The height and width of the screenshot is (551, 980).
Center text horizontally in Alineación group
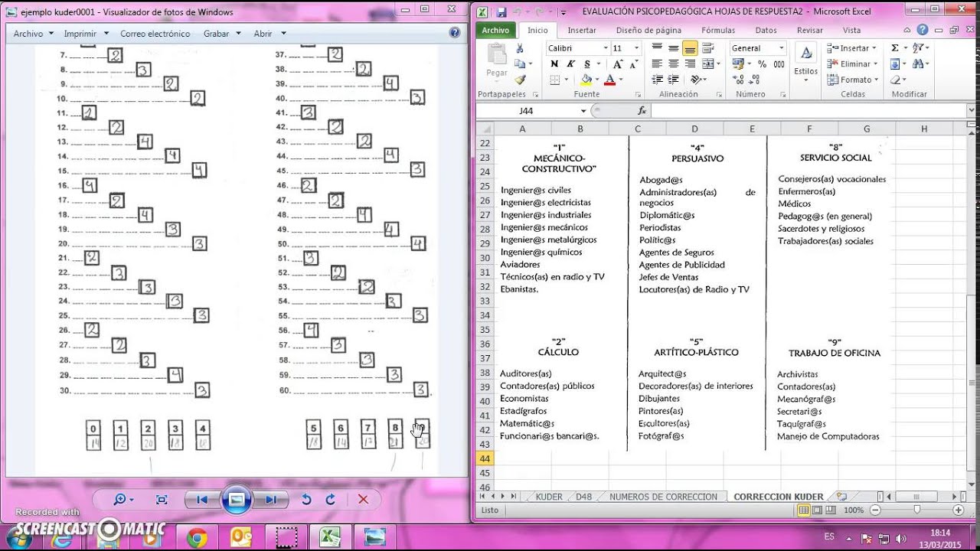click(673, 64)
